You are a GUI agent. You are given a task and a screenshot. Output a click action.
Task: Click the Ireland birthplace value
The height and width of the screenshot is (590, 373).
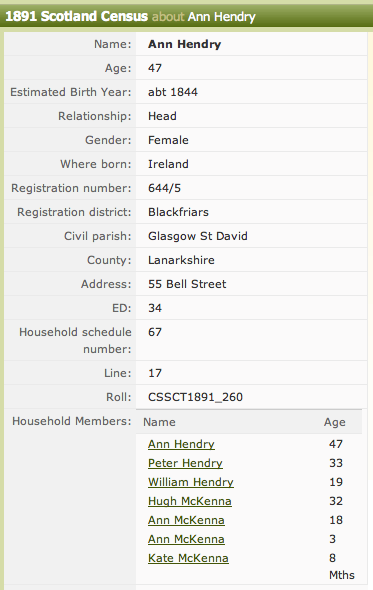(168, 164)
